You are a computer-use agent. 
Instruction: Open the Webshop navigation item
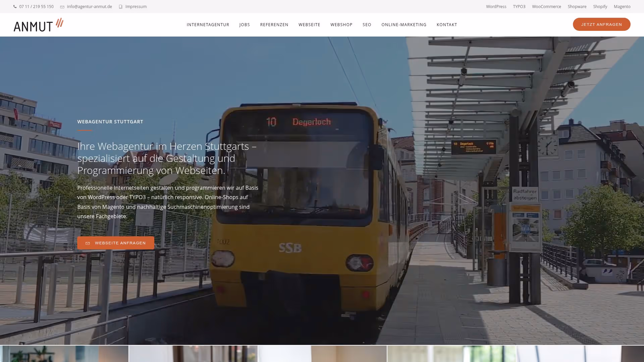[x=341, y=25]
